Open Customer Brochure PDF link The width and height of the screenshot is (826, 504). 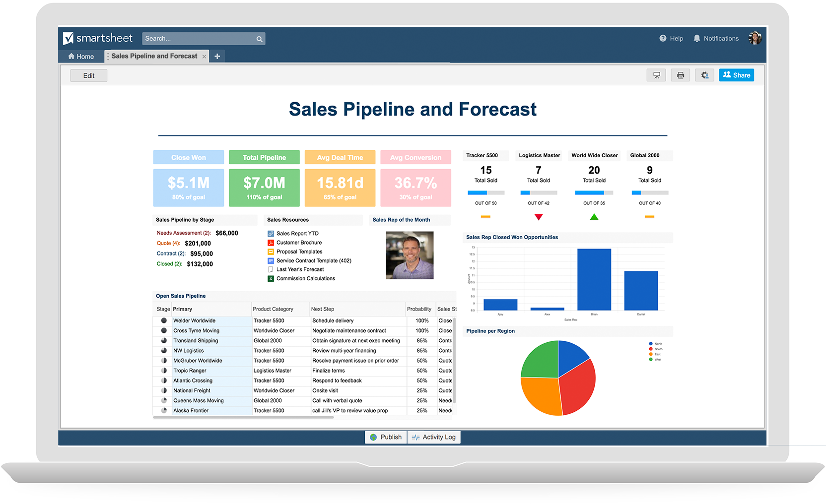tap(299, 243)
